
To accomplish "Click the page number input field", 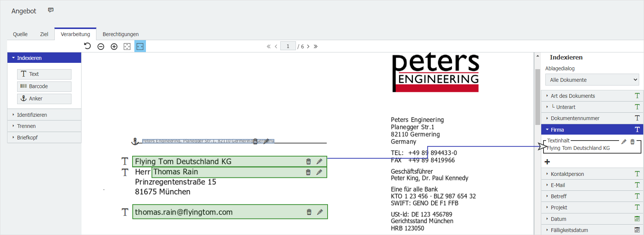I will pyautogui.click(x=288, y=46).
